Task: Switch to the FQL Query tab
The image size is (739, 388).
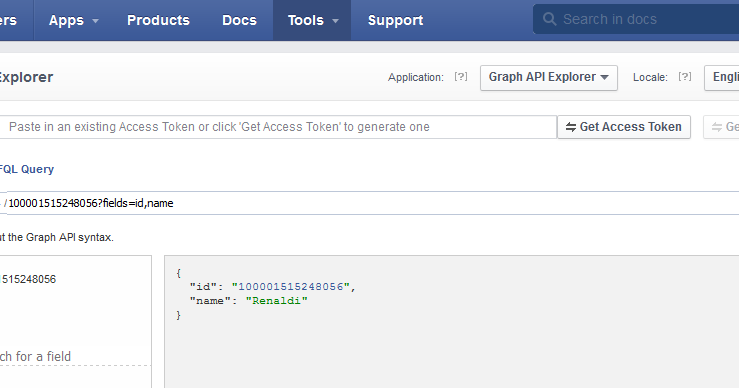Action: coord(26,169)
